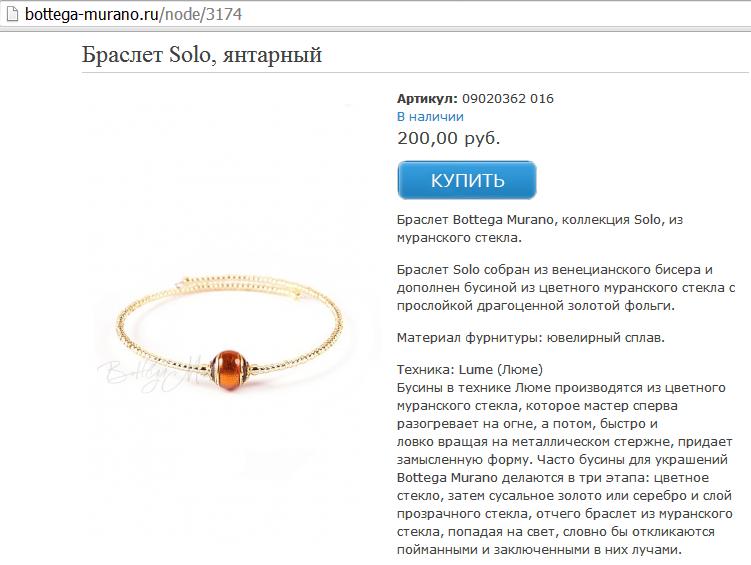Click text about венецианского бисера

[x=566, y=288]
